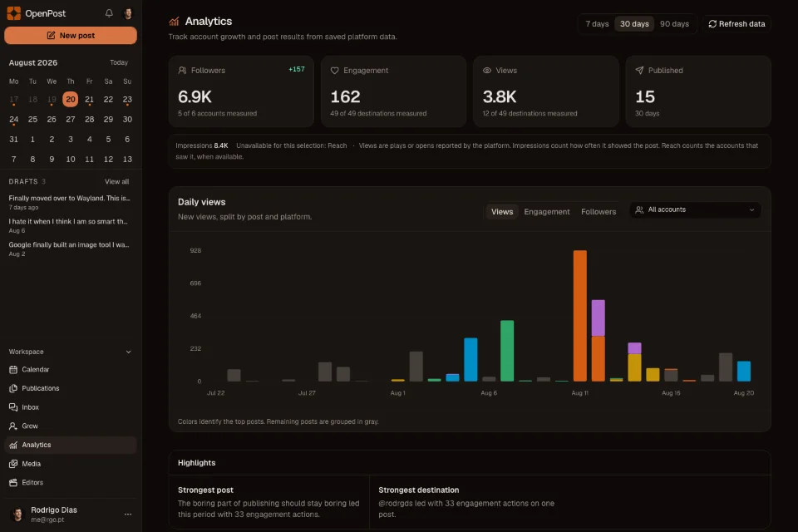Select the 30 days range

[634, 24]
